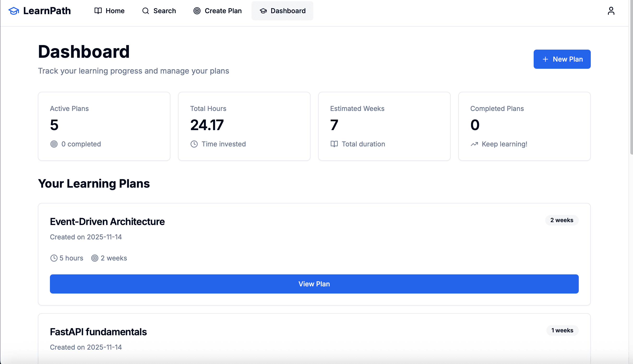Screen dimensions: 633x364
Task: Open the FastAPI fundamentals plan title
Action: coord(98,332)
